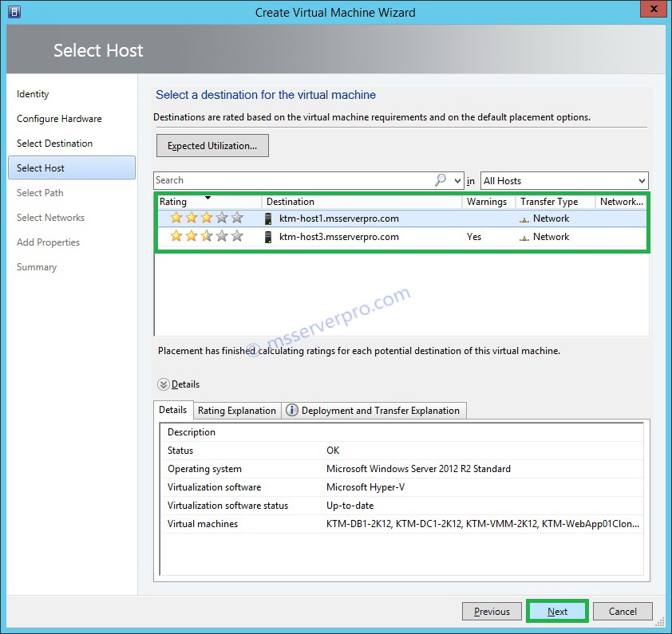
Task: Click the Yes warning in the ktm-host3 row
Action: 473,237
